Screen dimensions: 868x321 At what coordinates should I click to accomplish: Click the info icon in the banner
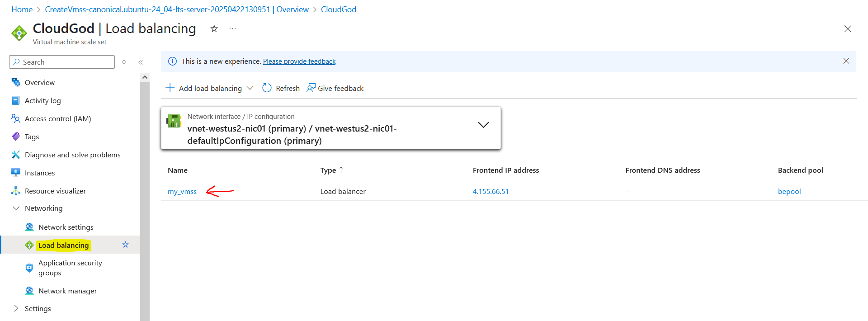click(172, 61)
